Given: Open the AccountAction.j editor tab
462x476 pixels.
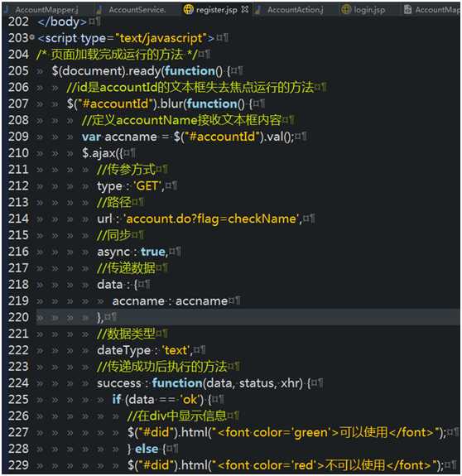Looking at the screenshot, I should tap(295, 10).
